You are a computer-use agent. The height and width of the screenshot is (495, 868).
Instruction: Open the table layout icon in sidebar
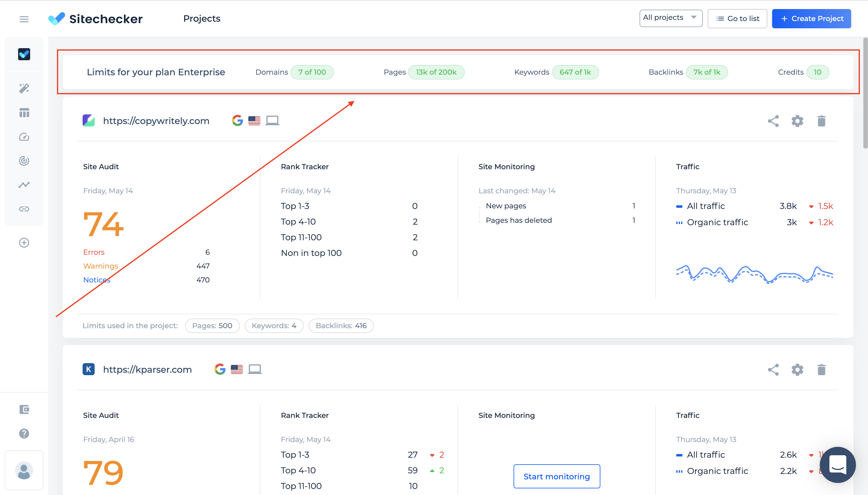click(24, 113)
